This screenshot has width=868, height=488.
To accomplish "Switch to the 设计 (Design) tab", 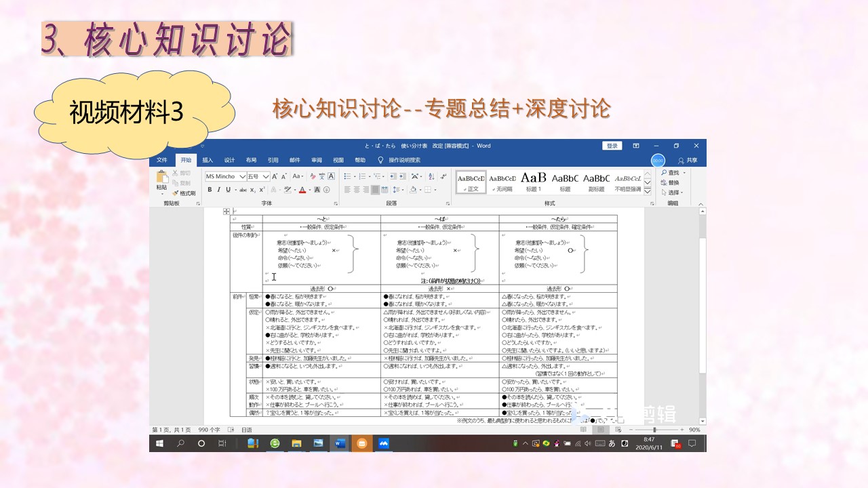I will tap(229, 160).
